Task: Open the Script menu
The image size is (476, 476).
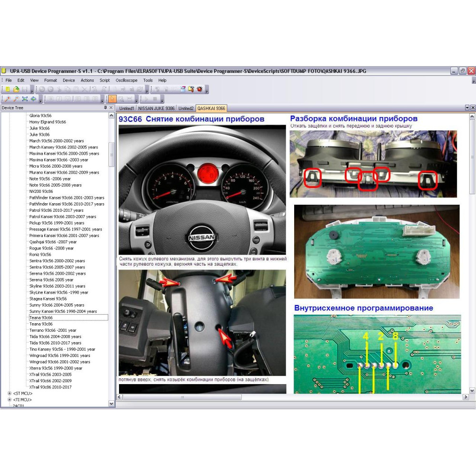Action: (x=105, y=80)
